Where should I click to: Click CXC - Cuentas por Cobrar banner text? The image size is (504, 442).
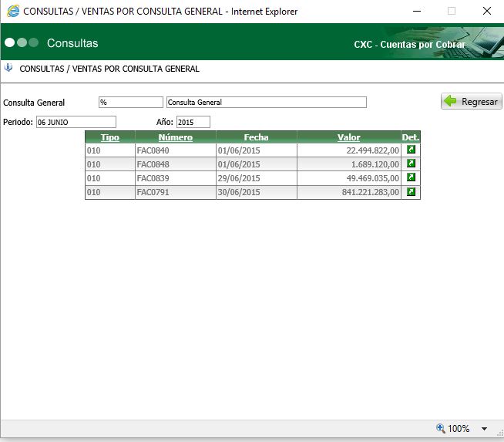point(409,45)
